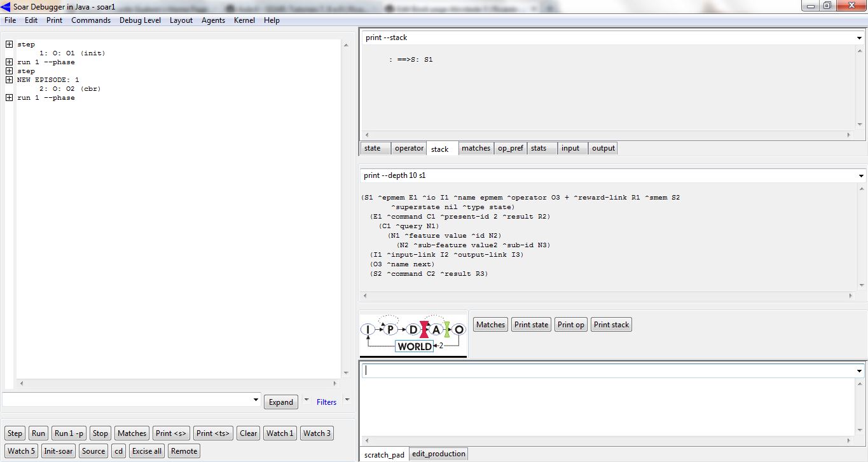The image size is (868, 462).
Task: Switch to the op_pref tab
Action: (510, 148)
